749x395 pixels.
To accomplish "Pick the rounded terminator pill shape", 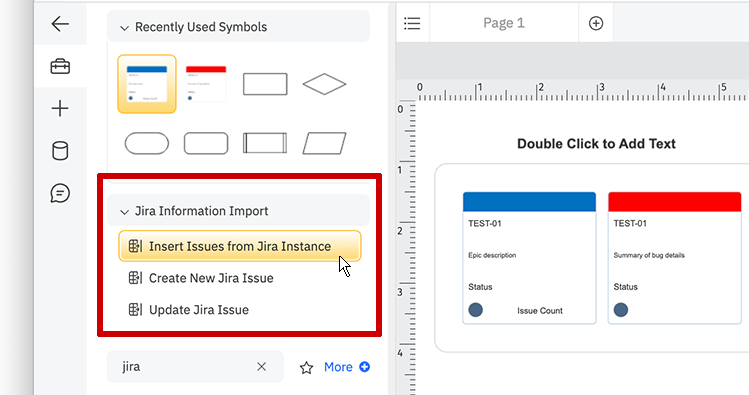I will 147,143.
